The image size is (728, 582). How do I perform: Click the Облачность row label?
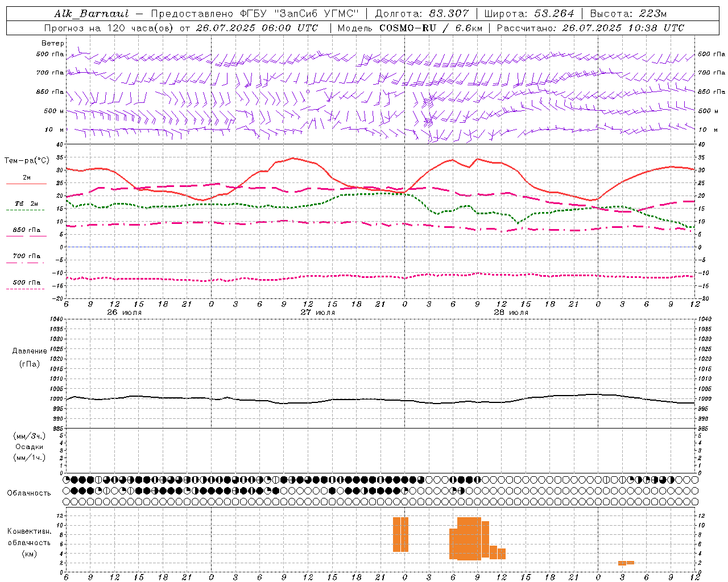29,493
